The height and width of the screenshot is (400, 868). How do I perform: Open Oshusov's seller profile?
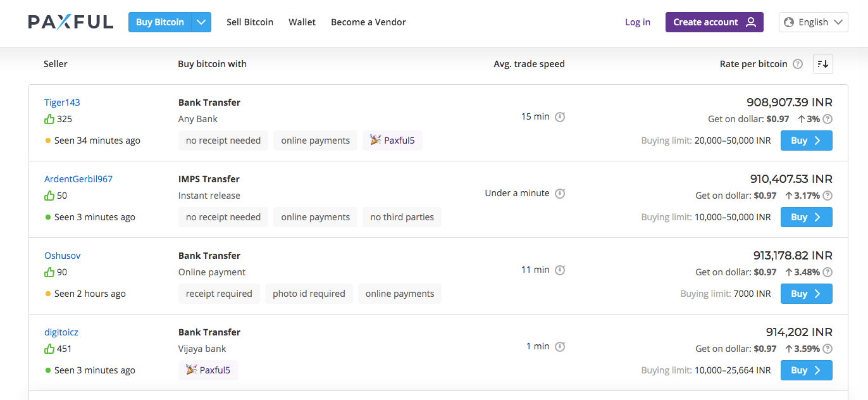[63, 256]
